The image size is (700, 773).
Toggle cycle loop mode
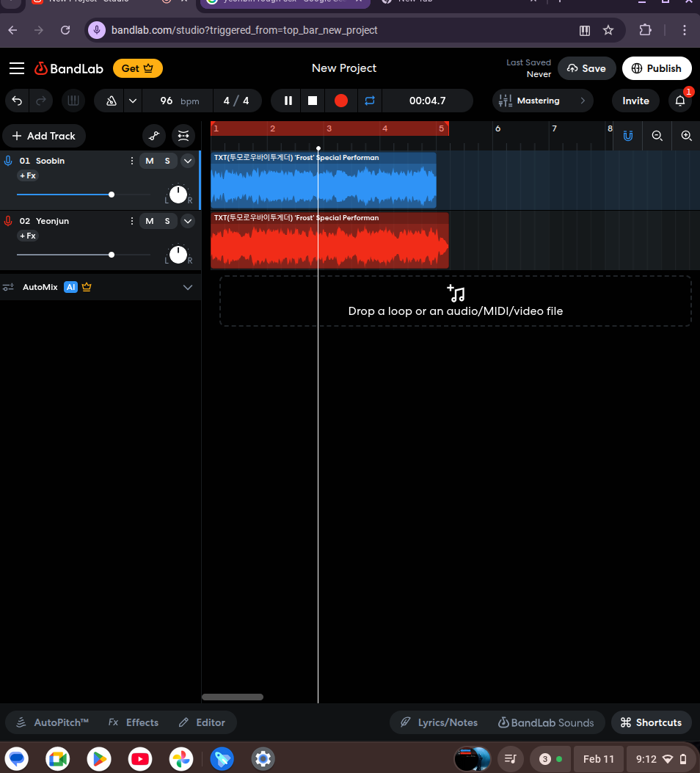pos(369,101)
